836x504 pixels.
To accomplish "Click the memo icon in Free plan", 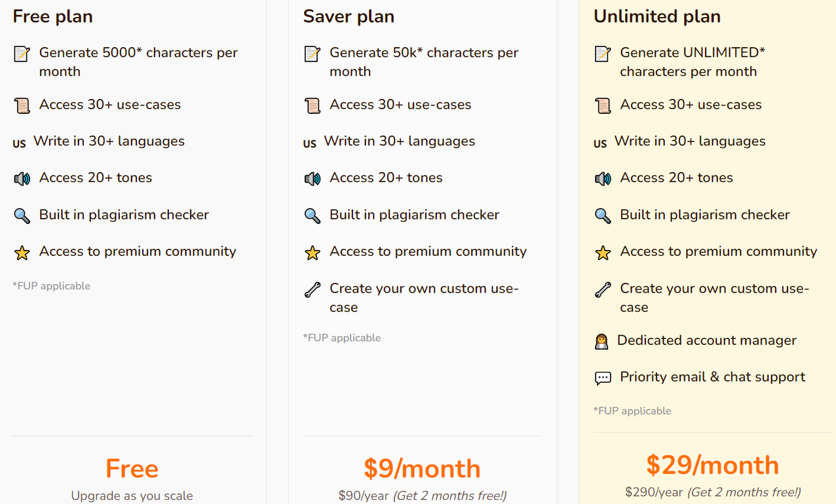I will (x=22, y=54).
